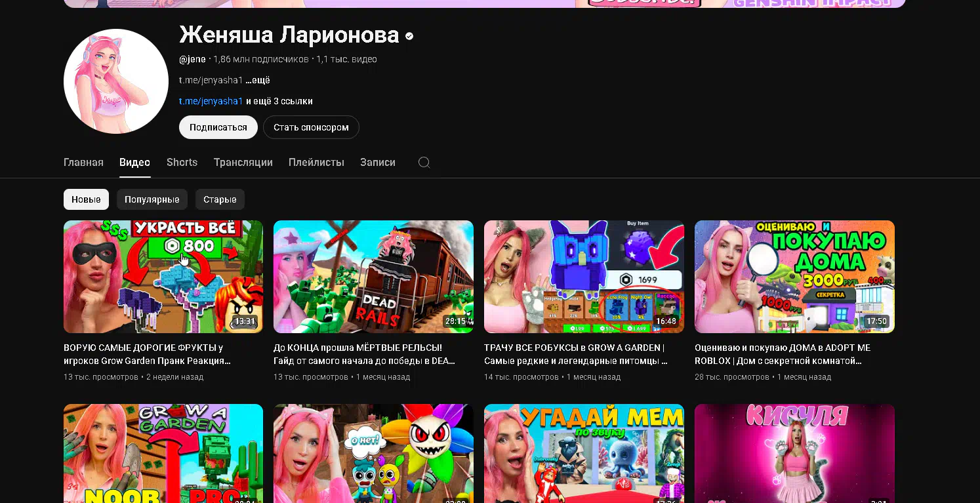Click the channel search magnifier icon
The image size is (980, 503).
click(424, 162)
